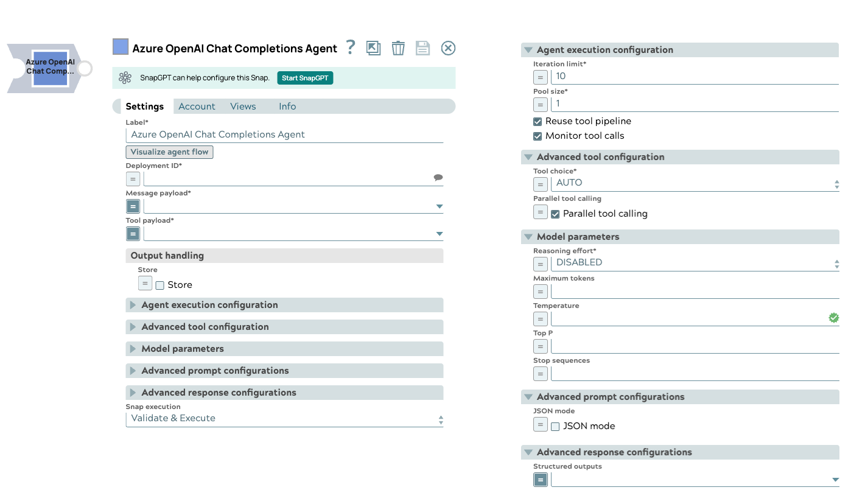Delete the Snap using the trash icon
The height and width of the screenshot is (504, 865).
tap(398, 47)
